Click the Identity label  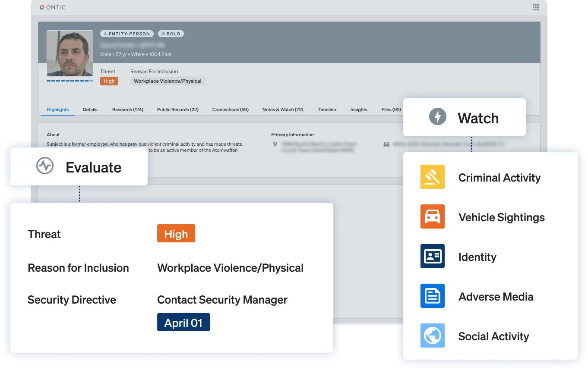pos(477,257)
